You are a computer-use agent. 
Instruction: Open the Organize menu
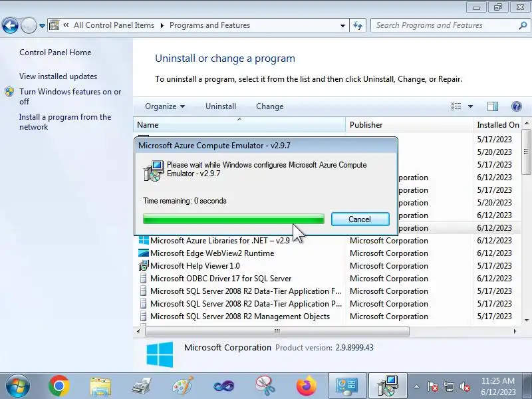pos(165,106)
